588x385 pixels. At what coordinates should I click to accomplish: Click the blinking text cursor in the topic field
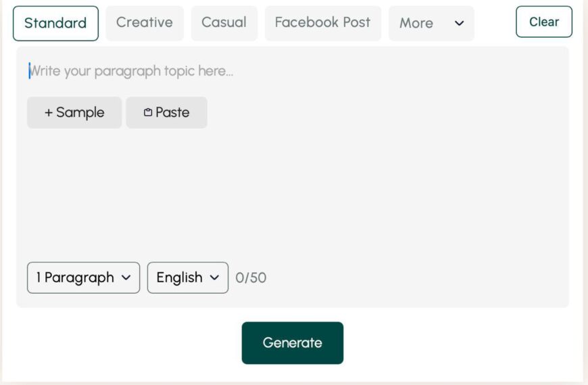30,71
